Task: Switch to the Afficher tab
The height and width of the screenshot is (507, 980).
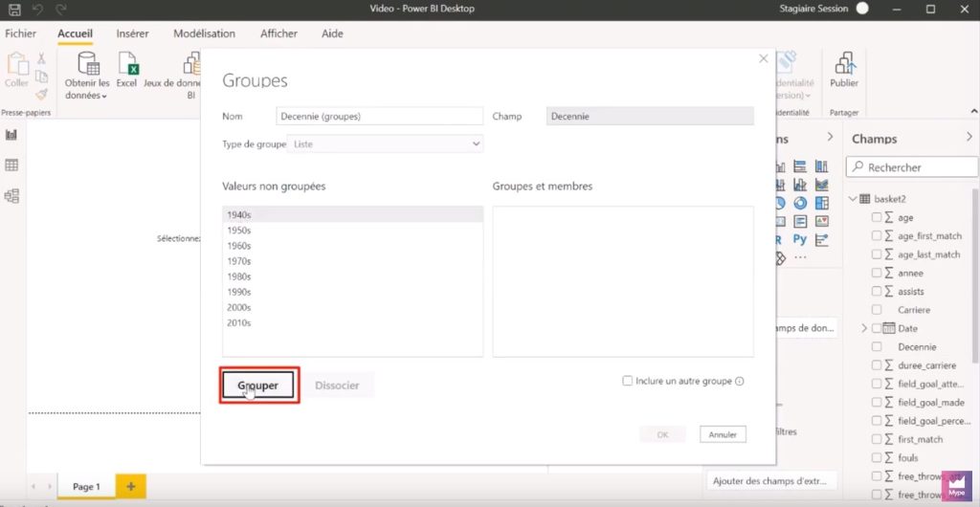Action: coord(278,33)
